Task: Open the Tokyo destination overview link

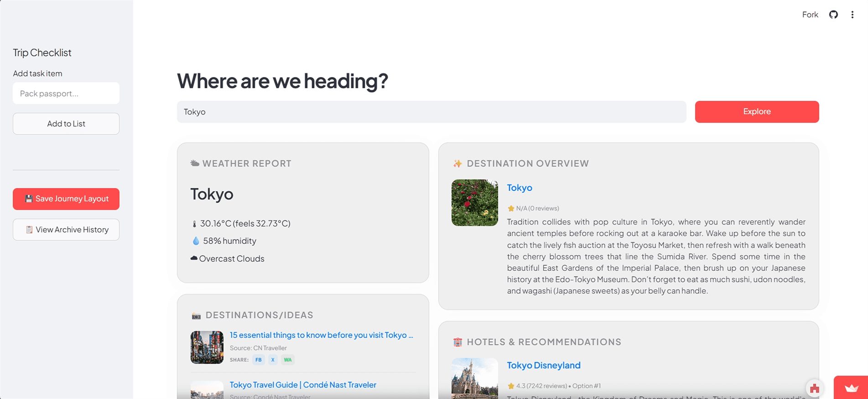Action: (520, 188)
